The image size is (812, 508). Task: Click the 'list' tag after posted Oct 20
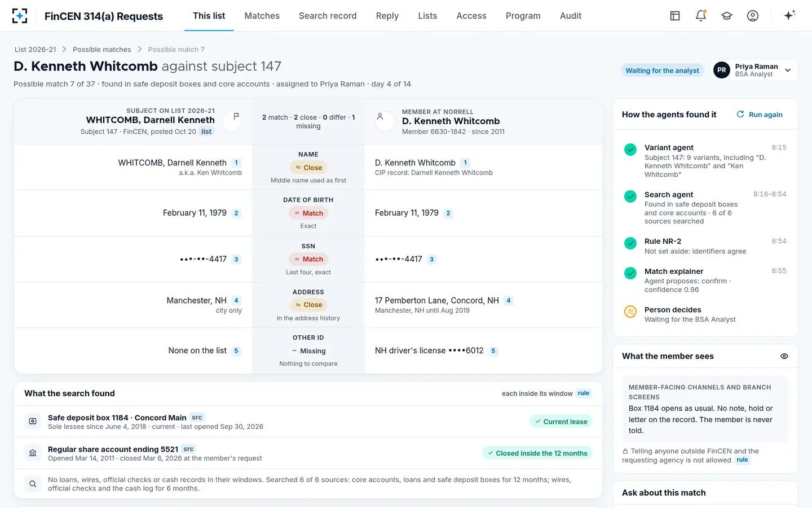pos(206,132)
